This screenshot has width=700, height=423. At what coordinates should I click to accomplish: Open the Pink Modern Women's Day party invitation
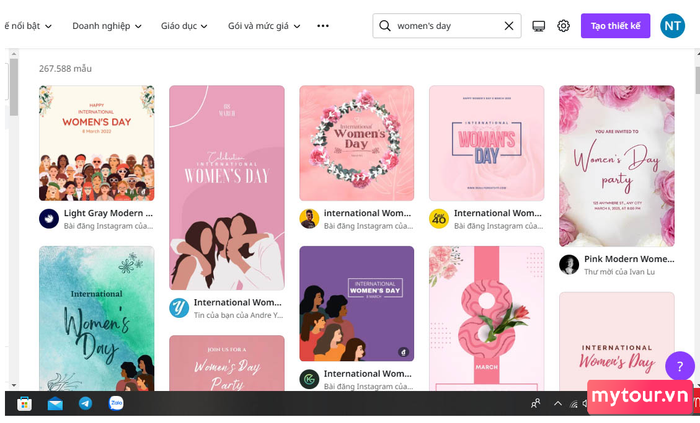click(x=616, y=165)
